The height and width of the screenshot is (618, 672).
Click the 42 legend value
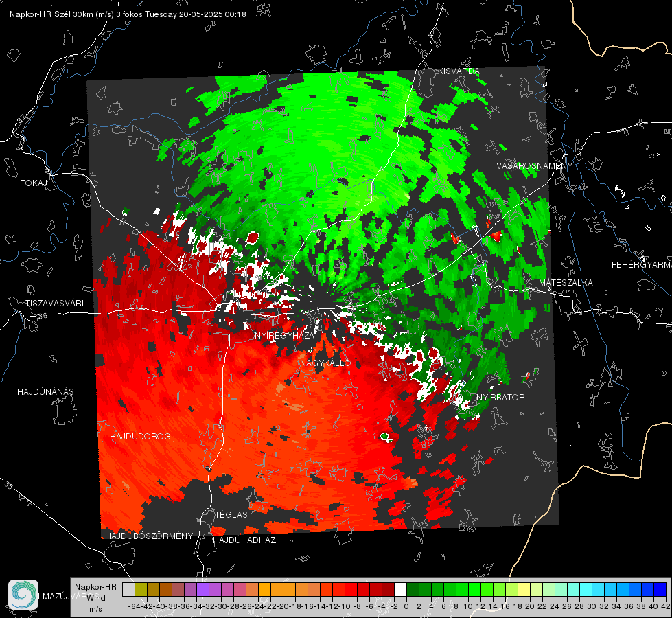click(x=666, y=606)
